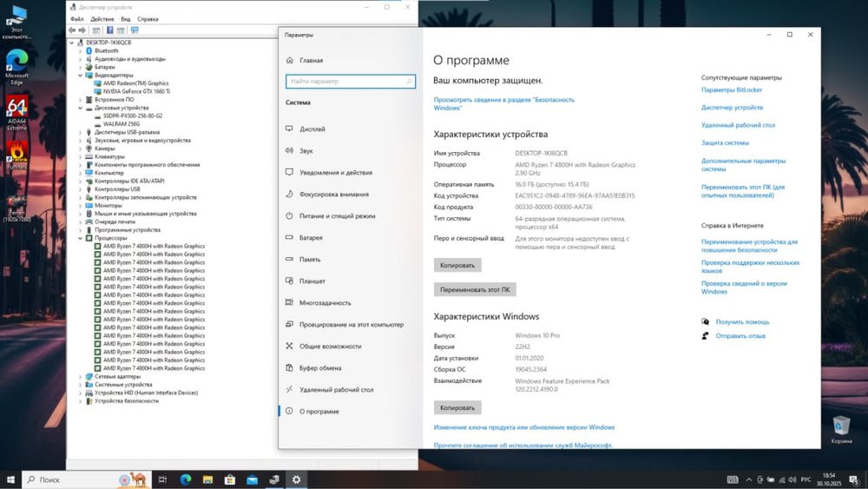Open Память settings in sidebar
The width and height of the screenshot is (868, 489).
[x=310, y=259]
